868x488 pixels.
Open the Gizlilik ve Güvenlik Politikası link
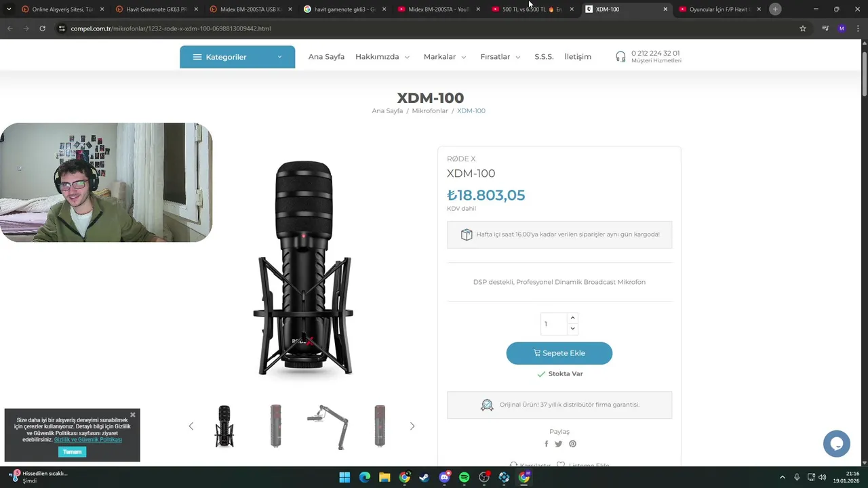(88, 439)
